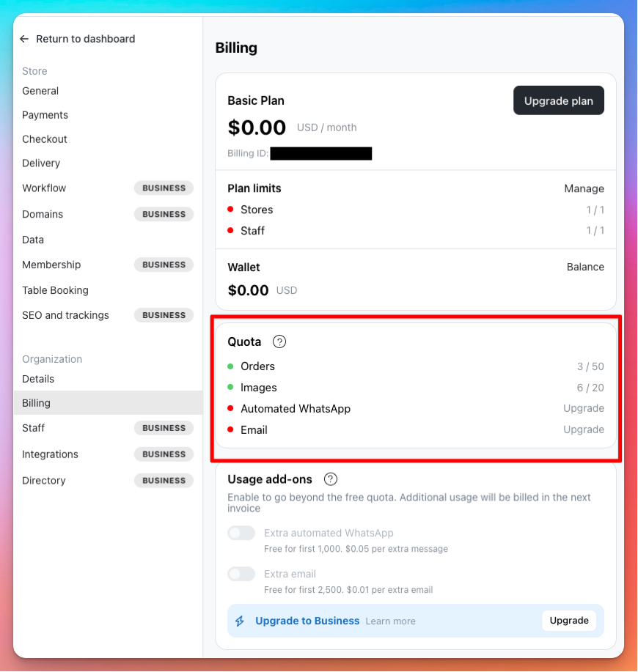This screenshot has height=672, width=638.
Task: Click Upgrade next to Automated WhatsApp quota
Action: coord(584,408)
